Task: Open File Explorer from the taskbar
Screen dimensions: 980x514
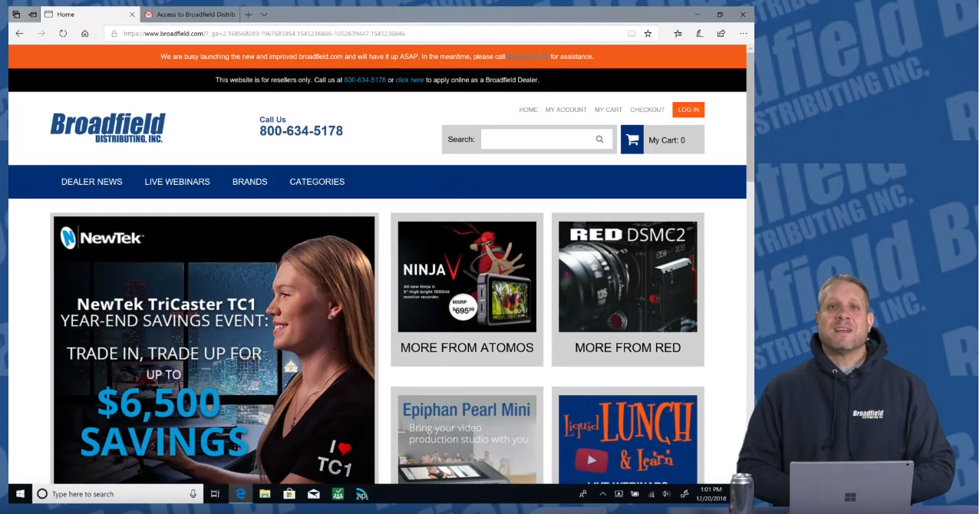Action: click(265, 494)
